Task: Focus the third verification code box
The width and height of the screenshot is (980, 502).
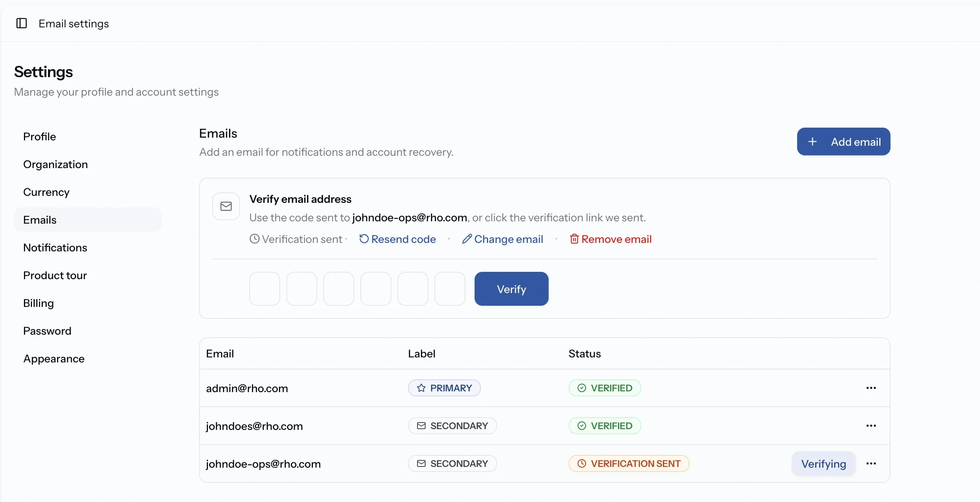Action: click(x=339, y=289)
